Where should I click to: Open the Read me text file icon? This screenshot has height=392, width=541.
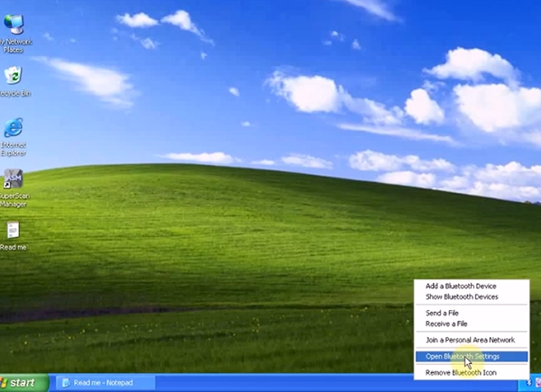pos(14,235)
